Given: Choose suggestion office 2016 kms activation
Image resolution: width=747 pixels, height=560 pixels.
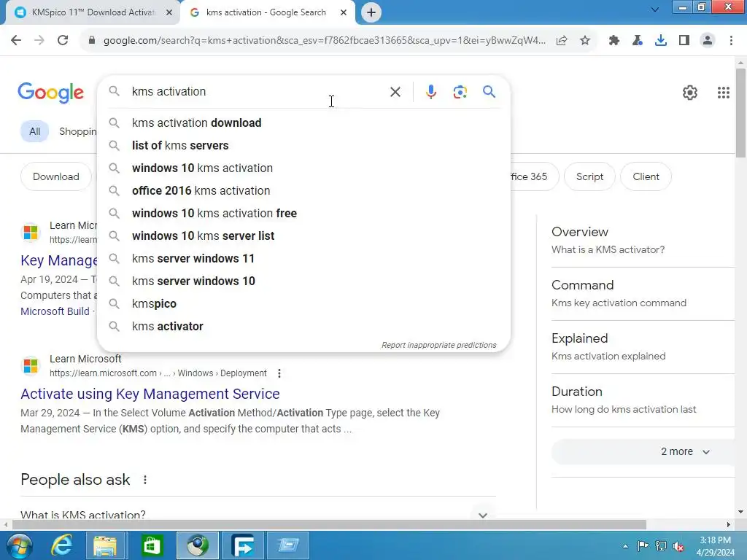Looking at the screenshot, I should tap(303, 190).
